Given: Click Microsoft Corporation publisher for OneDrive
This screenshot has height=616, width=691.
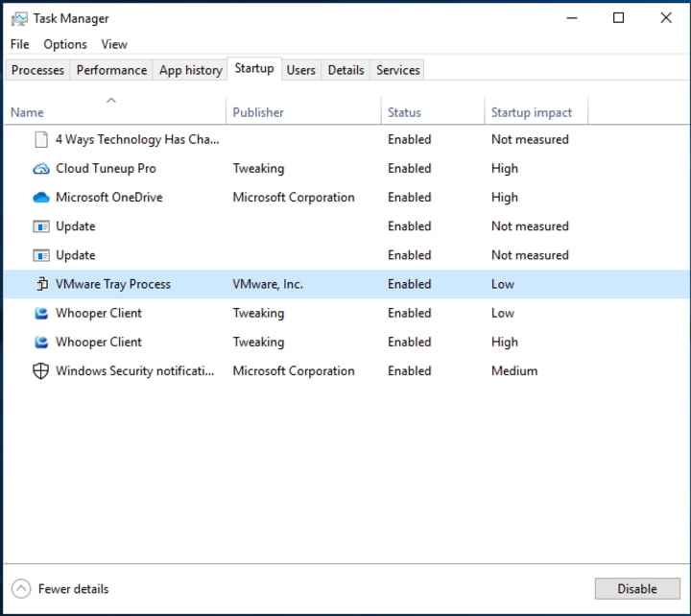Looking at the screenshot, I should (294, 198).
